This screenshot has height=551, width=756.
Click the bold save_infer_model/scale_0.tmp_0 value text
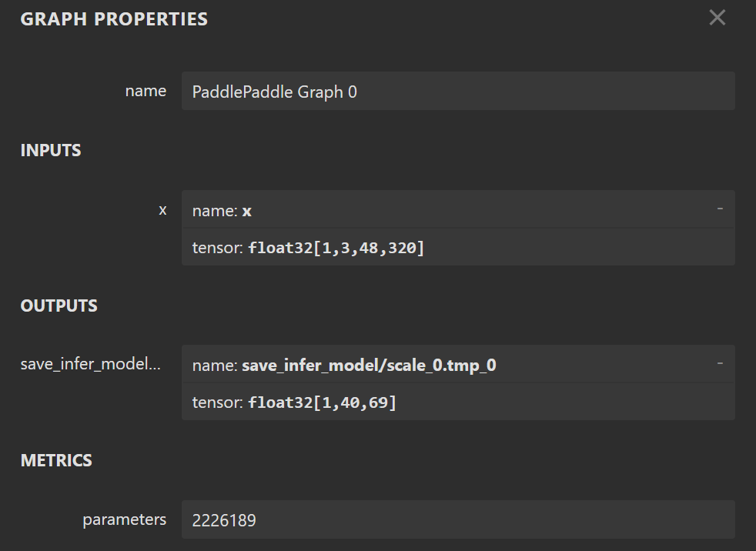[x=369, y=365]
